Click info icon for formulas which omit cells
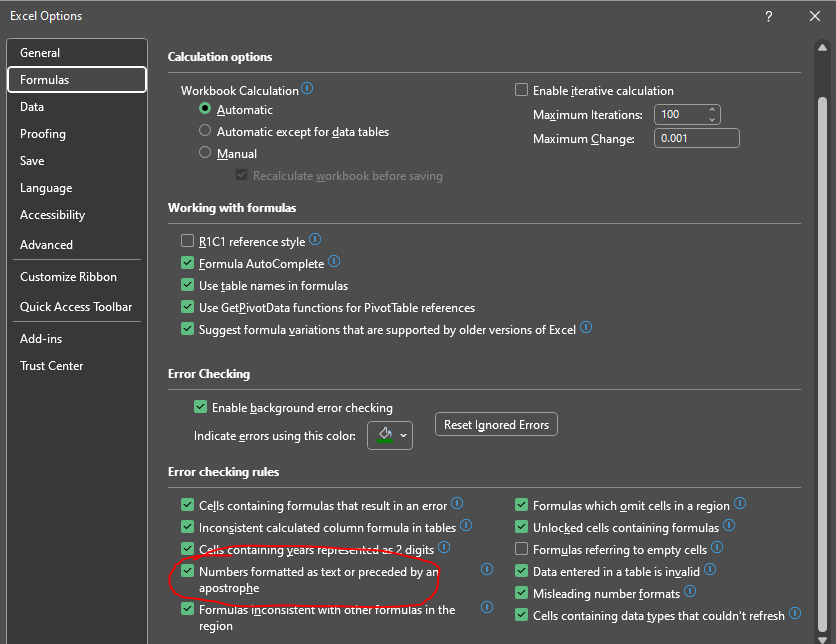The image size is (836, 644). (x=740, y=503)
